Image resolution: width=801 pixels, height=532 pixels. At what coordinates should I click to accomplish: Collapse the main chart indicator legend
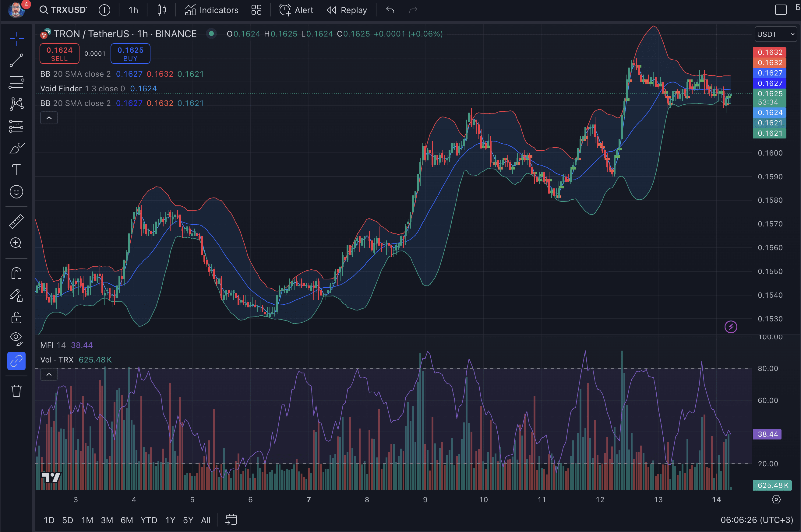point(49,118)
